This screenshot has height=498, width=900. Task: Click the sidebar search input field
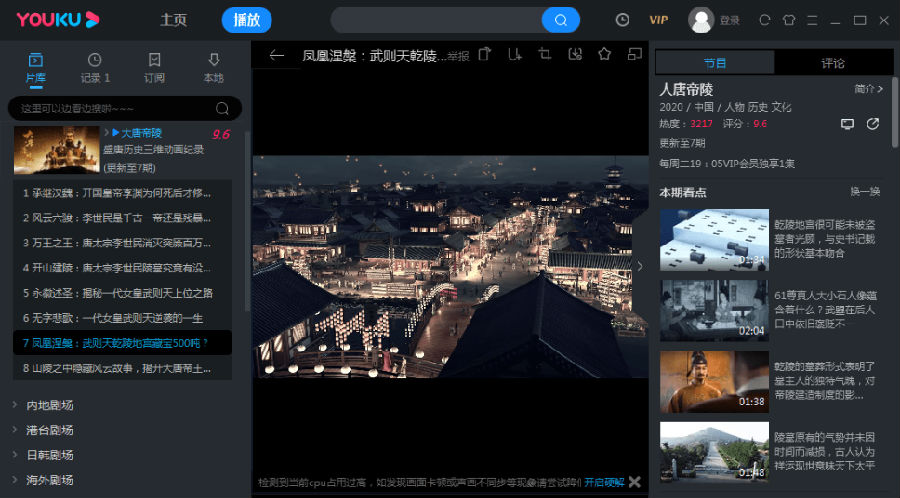[x=115, y=108]
